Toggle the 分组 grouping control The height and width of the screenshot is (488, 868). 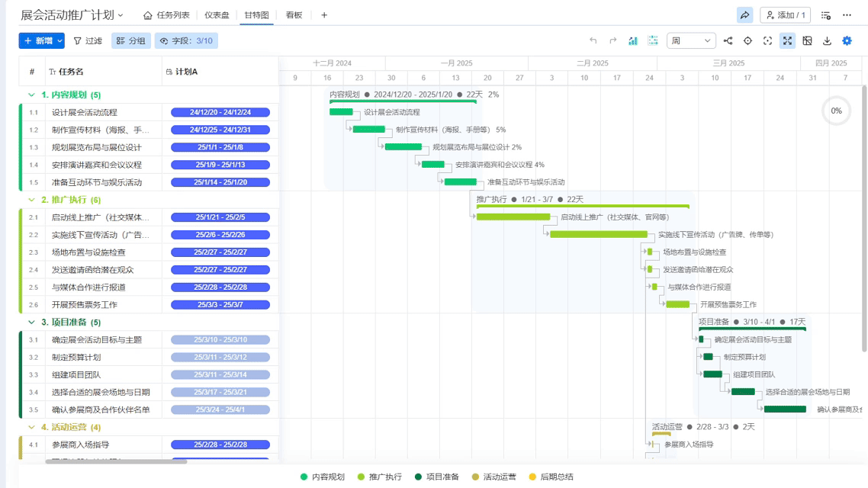coord(130,40)
